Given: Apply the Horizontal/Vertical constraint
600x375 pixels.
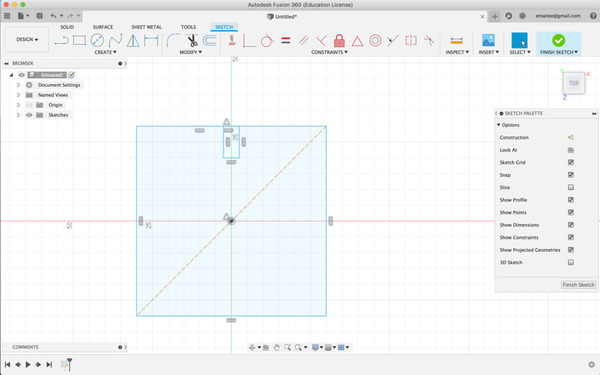Looking at the screenshot, I should point(232,40).
